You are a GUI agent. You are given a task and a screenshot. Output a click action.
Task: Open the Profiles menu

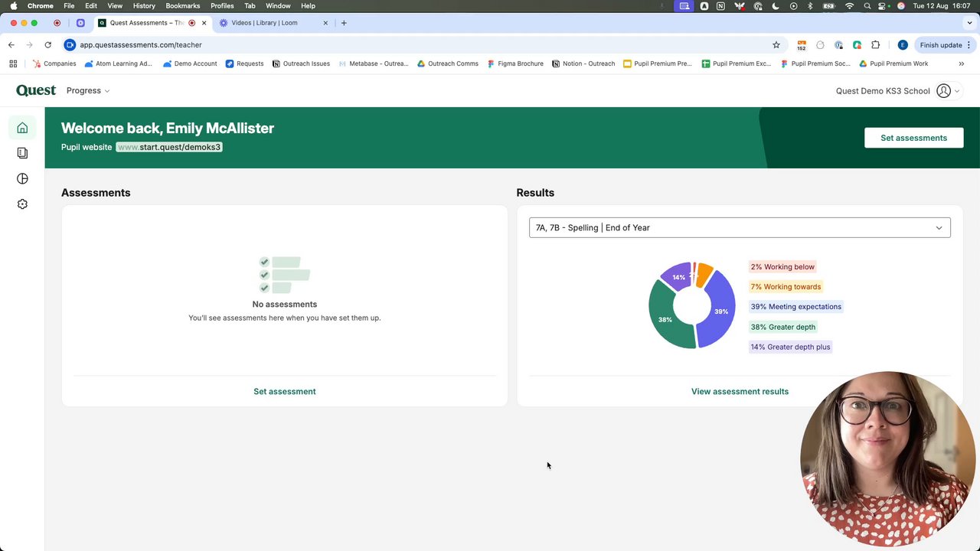coord(222,6)
